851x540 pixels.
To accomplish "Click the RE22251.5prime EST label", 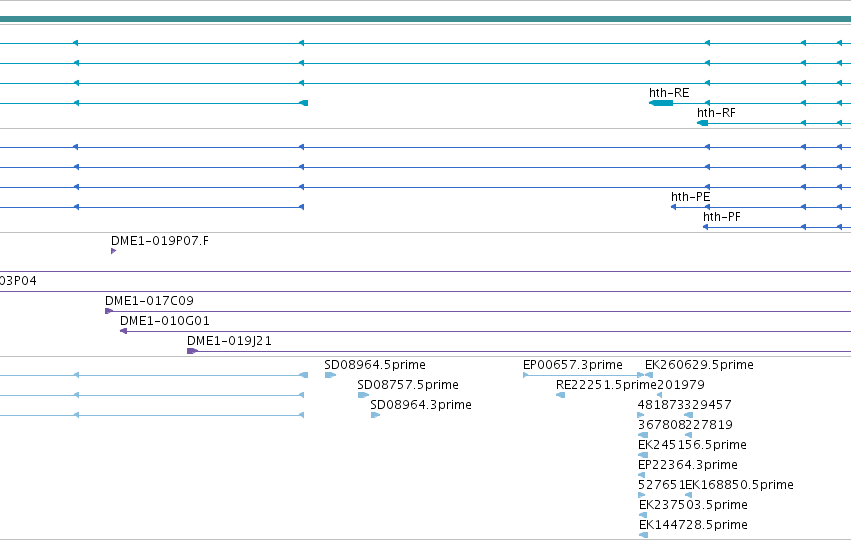I will pos(606,385).
